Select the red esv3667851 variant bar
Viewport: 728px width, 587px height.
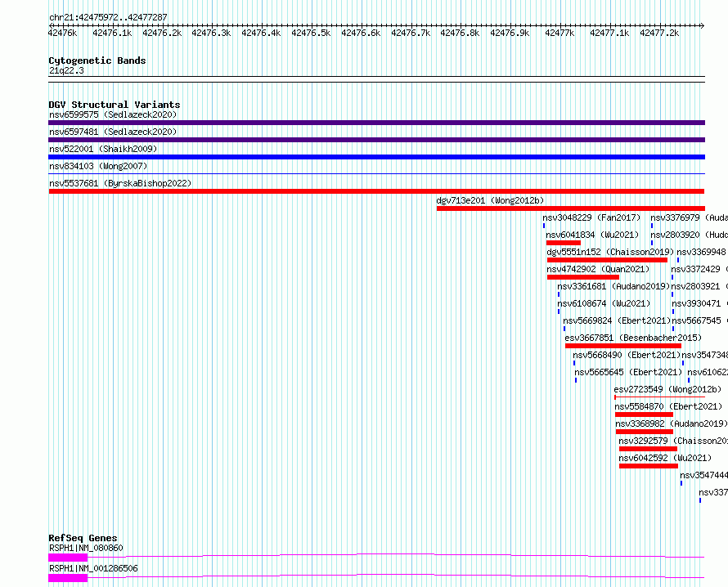pyautogui.click(x=623, y=346)
